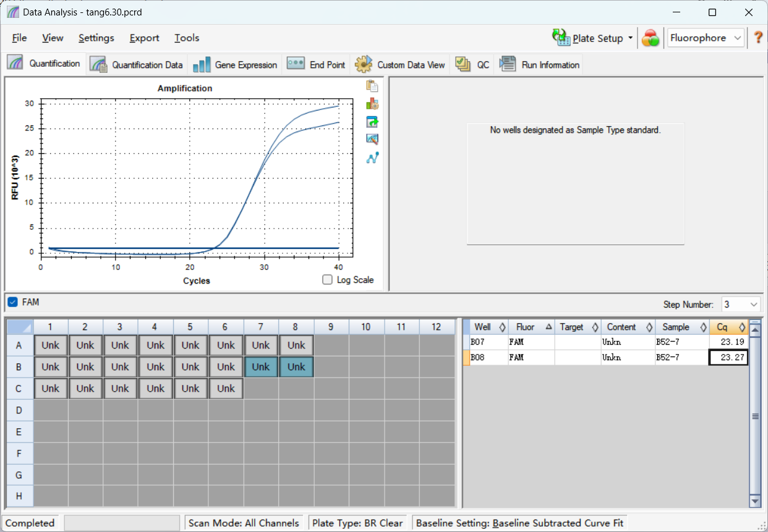
Task: Select plate row A header
Action: click(19, 345)
